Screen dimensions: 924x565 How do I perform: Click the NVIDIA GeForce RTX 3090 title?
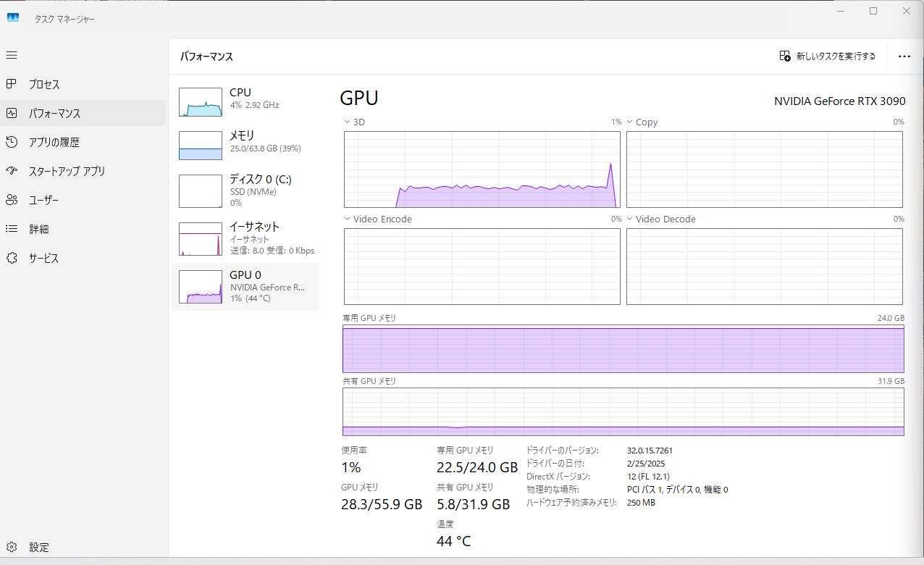point(840,101)
